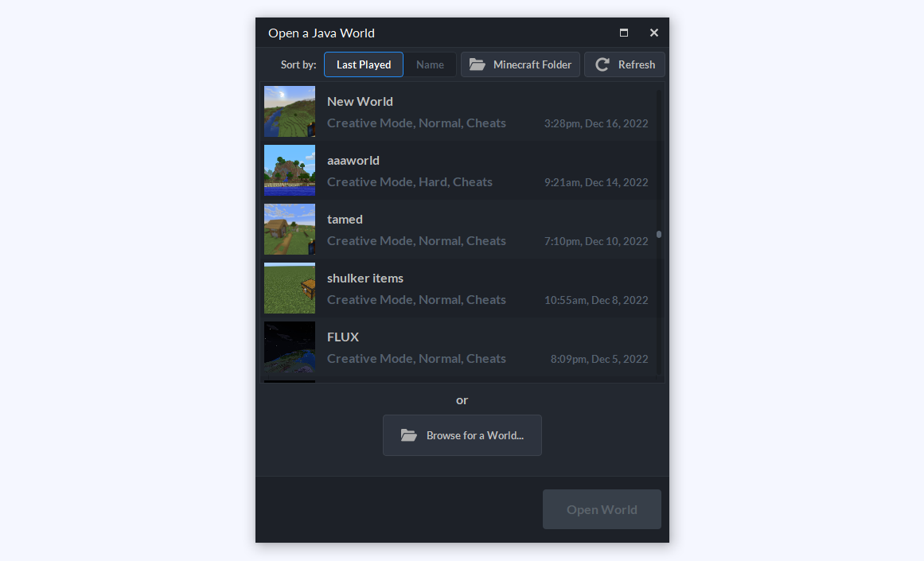The image size is (924, 561).
Task: Close the Open a Java World dialog
Action: tap(654, 33)
